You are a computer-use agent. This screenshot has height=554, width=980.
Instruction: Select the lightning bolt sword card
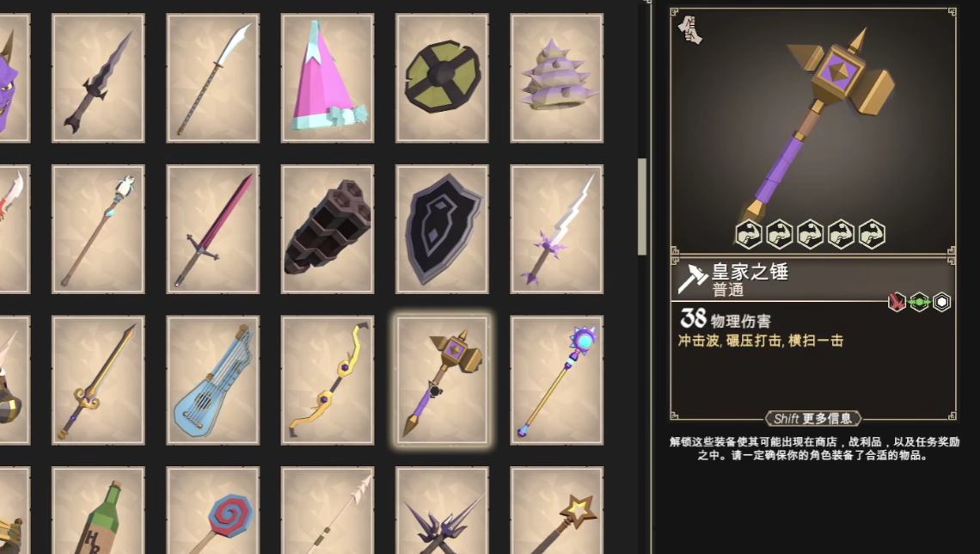[557, 229]
